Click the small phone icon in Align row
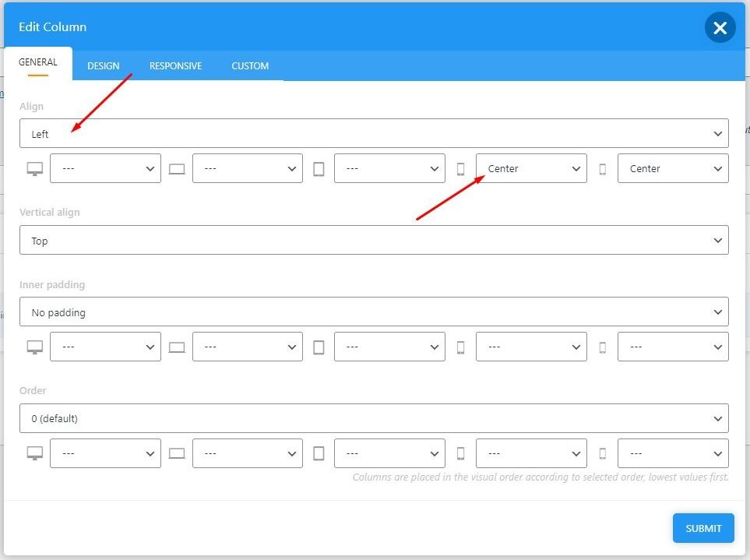 (x=603, y=169)
